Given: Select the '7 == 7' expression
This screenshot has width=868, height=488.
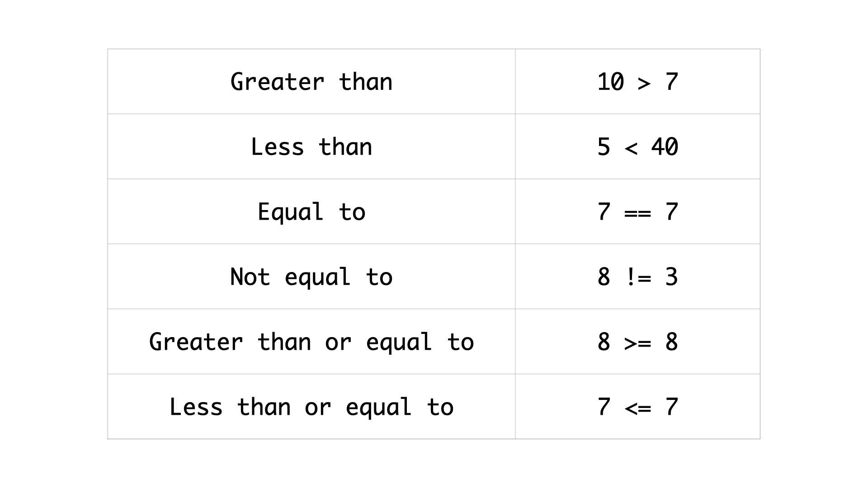Looking at the screenshot, I should click(637, 211).
